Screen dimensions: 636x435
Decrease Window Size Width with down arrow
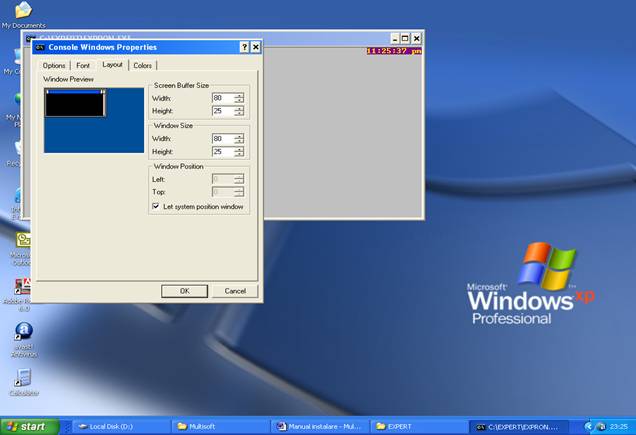click(239, 141)
